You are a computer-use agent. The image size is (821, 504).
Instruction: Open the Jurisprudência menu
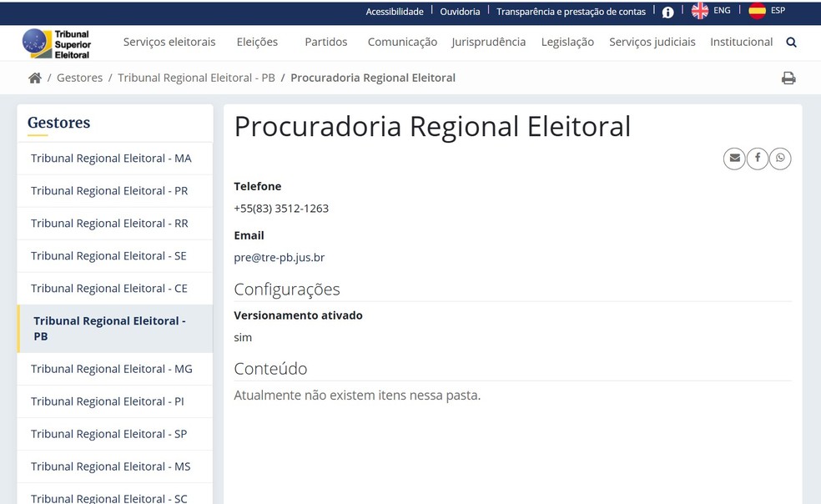[x=489, y=42]
